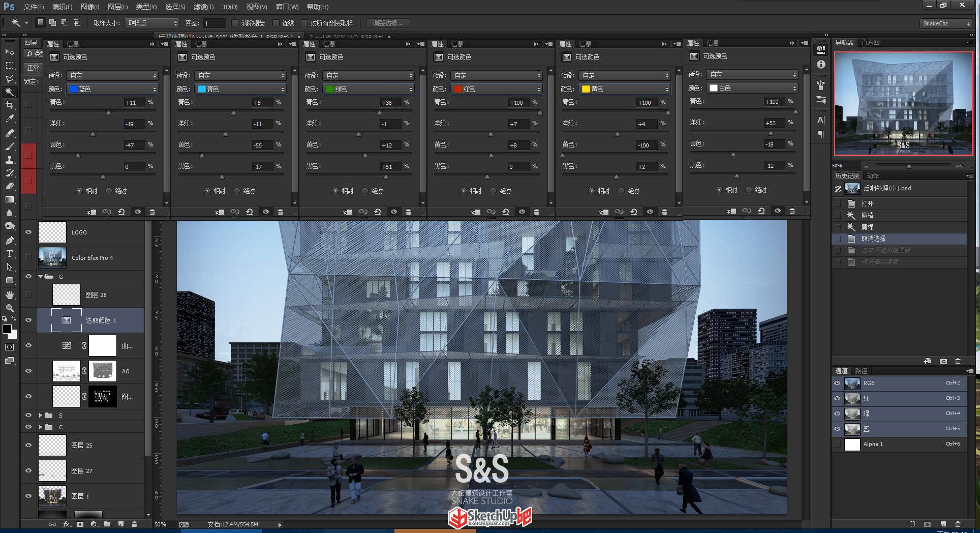The height and width of the screenshot is (533, 980).
Task: Open the 窗口(W) menu
Action: pos(287,7)
